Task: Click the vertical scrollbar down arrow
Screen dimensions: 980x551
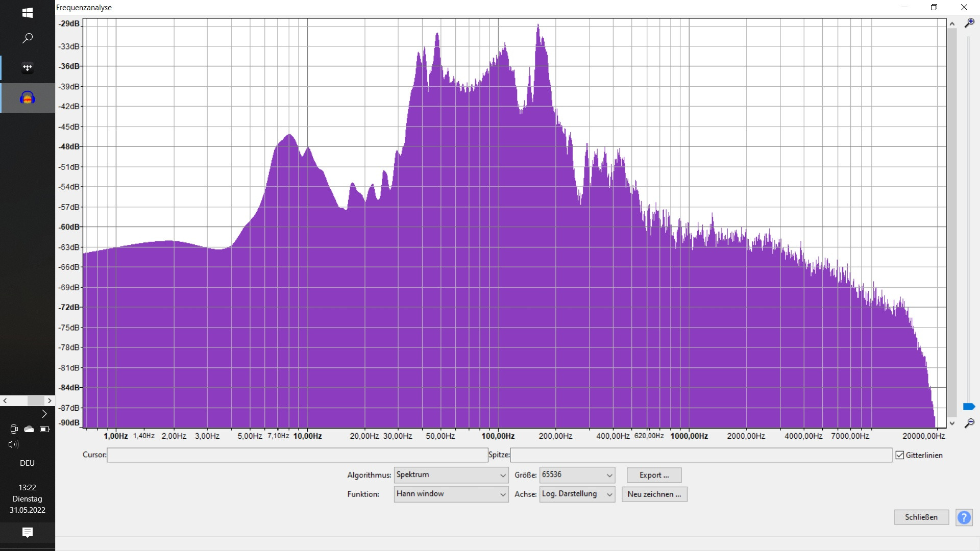Action: click(x=952, y=423)
